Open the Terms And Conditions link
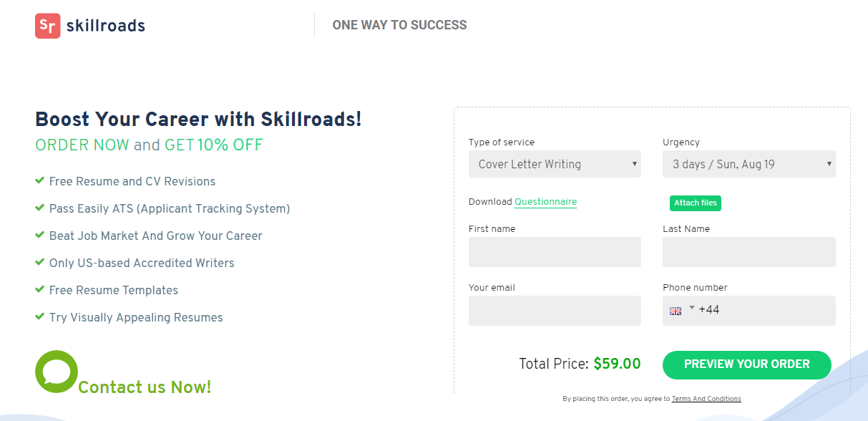Image resolution: width=868 pixels, height=421 pixels. [x=706, y=399]
